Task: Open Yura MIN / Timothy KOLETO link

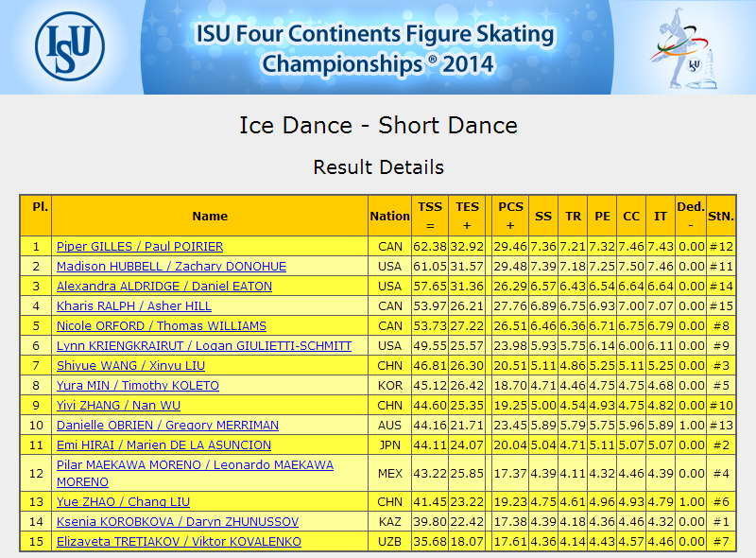Action: [138, 385]
